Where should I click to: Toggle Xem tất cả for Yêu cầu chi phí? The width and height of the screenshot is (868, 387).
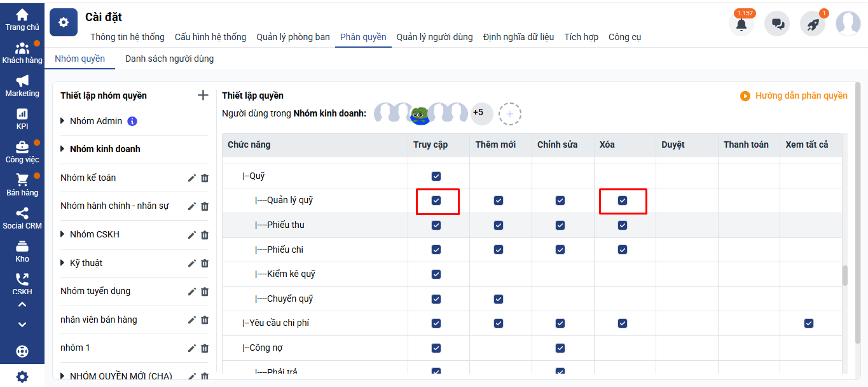coord(808,323)
